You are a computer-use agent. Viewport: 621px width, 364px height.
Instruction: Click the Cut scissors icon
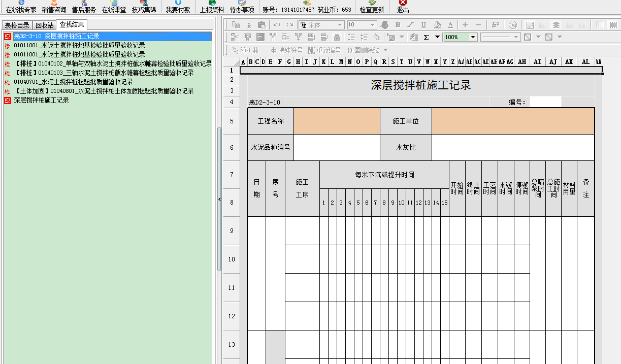click(x=249, y=25)
